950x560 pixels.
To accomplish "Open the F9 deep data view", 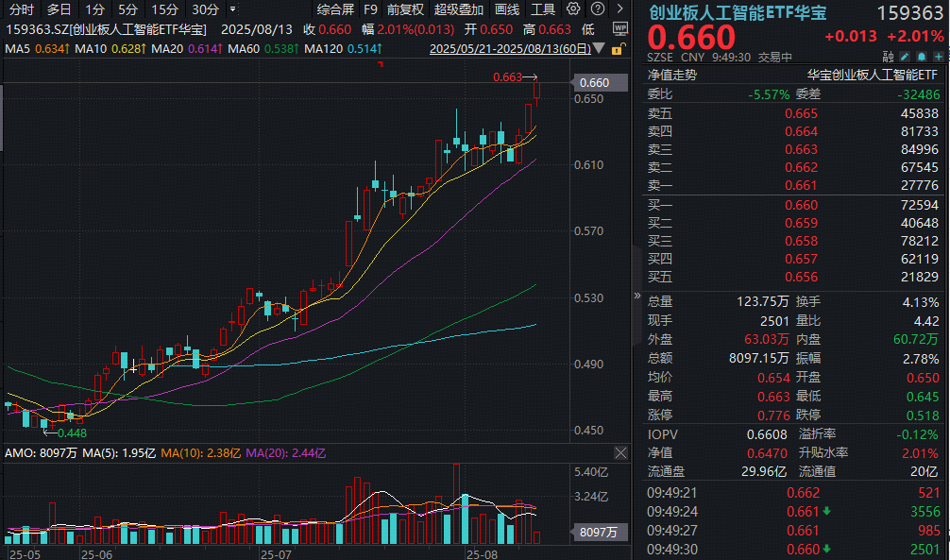I will [x=370, y=9].
